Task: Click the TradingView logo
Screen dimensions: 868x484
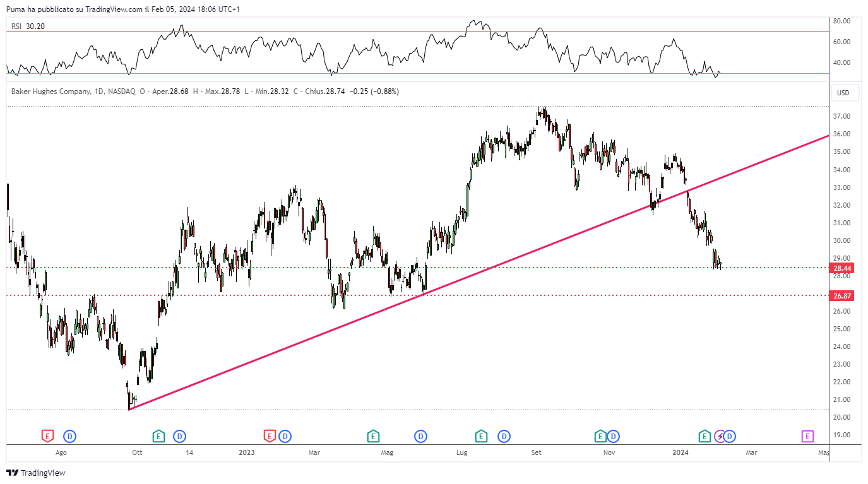Action: point(36,473)
